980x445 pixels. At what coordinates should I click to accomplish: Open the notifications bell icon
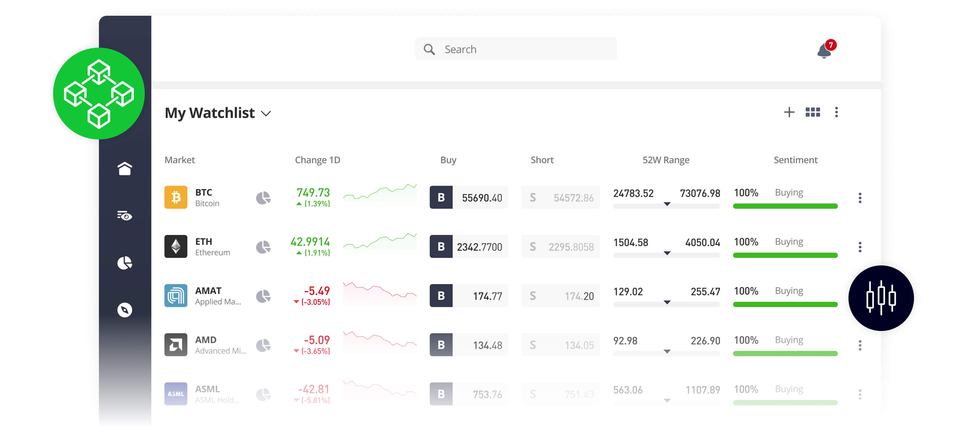point(824,51)
